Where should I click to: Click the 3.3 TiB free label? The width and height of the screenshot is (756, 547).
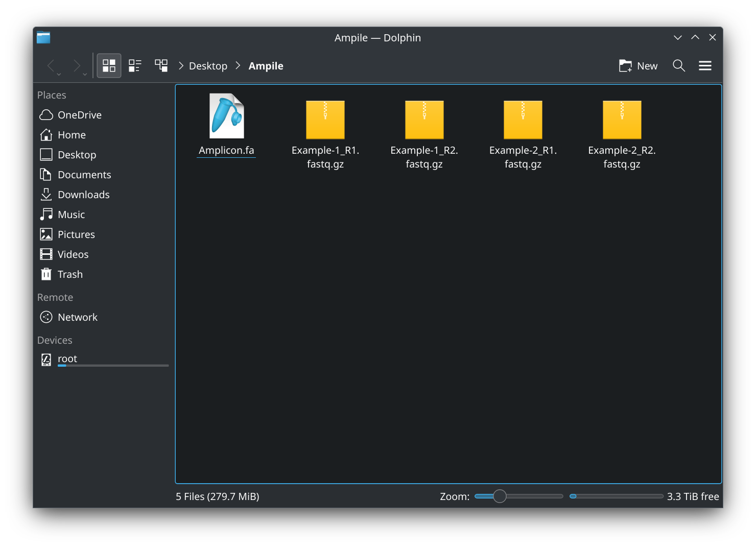click(693, 496)
